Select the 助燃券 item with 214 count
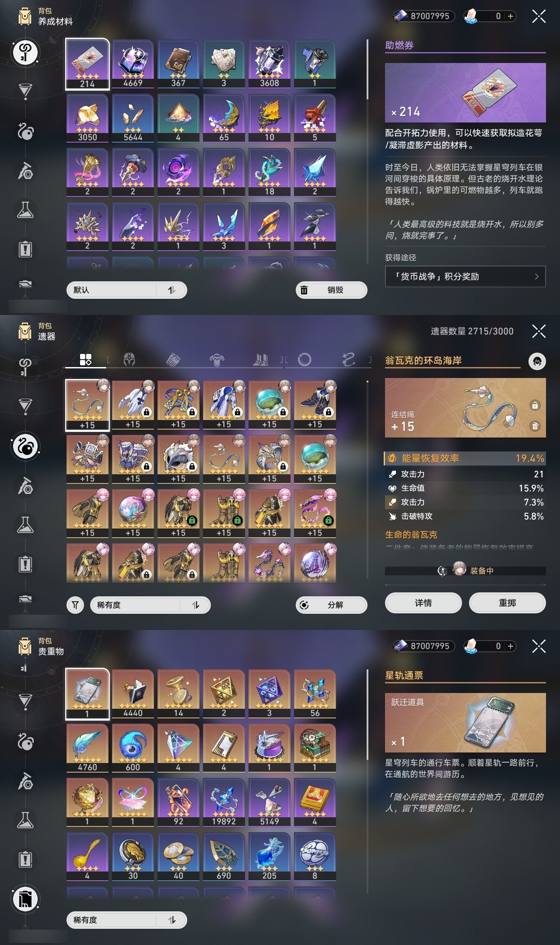Screen dimensions: 560x945 coord(87,64)
